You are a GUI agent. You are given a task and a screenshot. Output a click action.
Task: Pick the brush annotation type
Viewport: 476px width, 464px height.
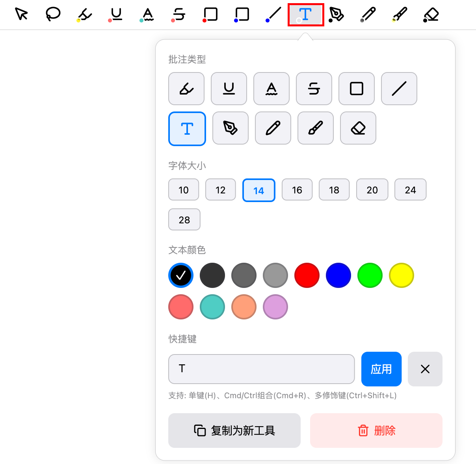click(315, 128)
